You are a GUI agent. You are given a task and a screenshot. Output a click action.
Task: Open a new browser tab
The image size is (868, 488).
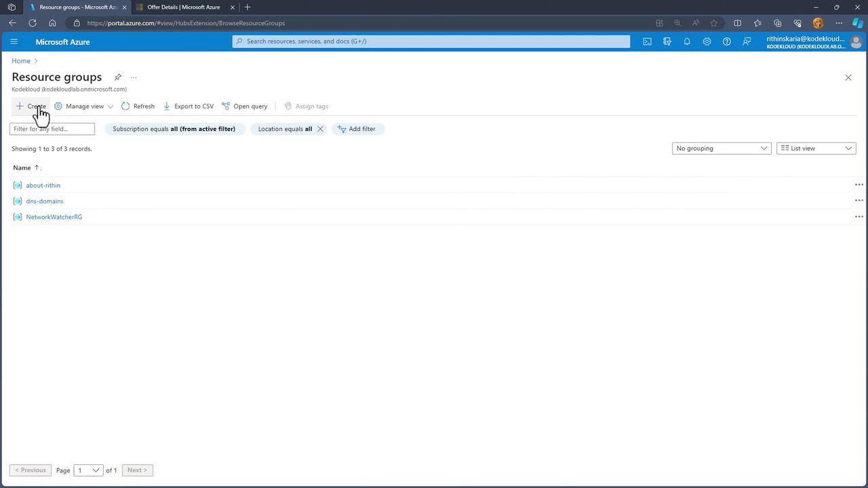(x=248, y=7)
